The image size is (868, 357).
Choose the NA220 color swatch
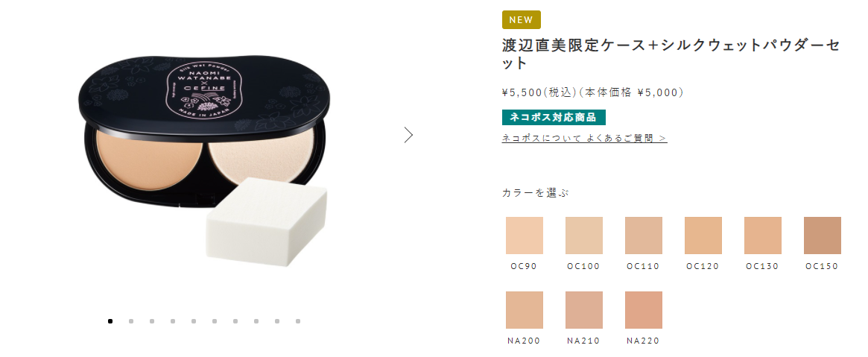[x=643, y=310]
